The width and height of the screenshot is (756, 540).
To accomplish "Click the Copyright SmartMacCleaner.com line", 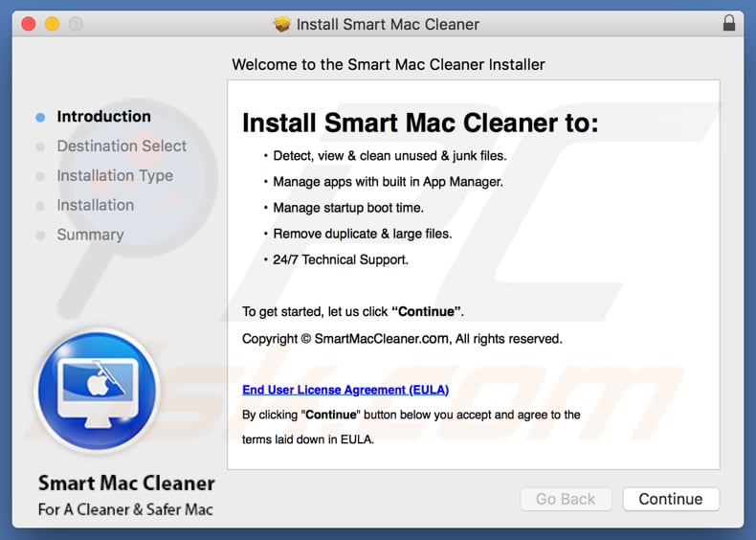I will (402, 339).
